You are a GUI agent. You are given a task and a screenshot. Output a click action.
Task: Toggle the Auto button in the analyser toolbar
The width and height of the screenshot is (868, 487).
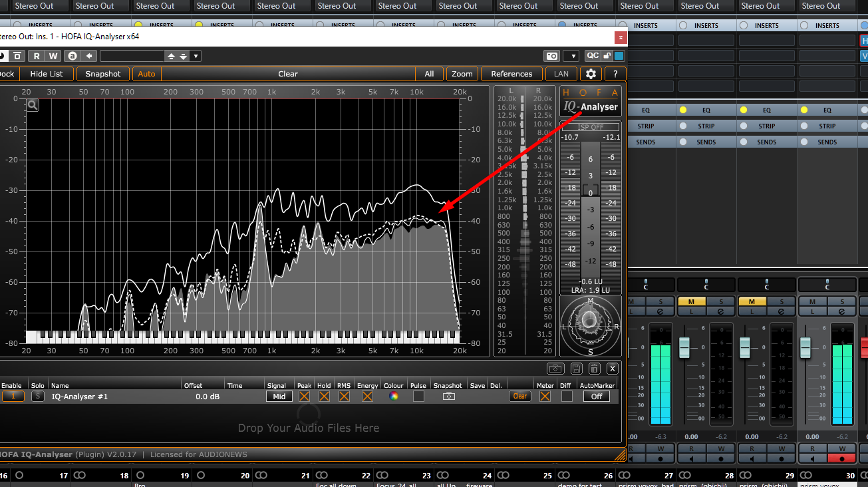tap(146, 74)
